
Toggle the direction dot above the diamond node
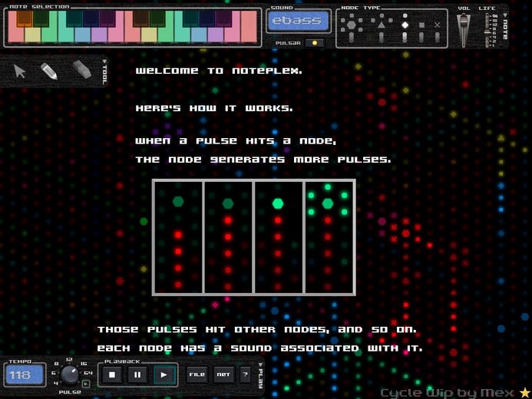pos(405,15)
